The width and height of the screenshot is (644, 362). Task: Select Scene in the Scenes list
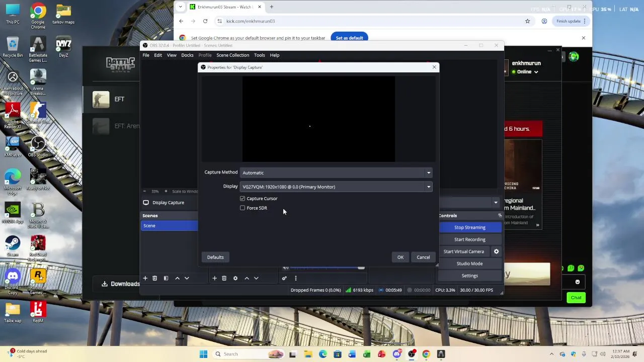pyautogui.click(x=170, y=226)
